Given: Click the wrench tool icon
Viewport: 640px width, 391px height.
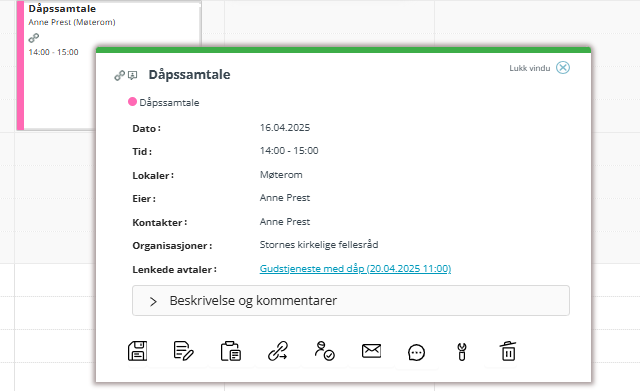Looking at the screenshot, I should pos(462,352).
